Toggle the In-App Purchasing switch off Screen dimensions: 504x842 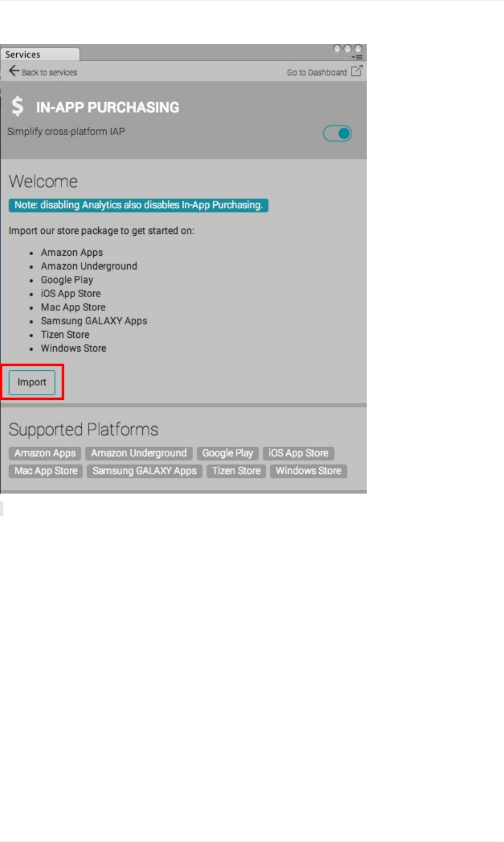point(338,133)
